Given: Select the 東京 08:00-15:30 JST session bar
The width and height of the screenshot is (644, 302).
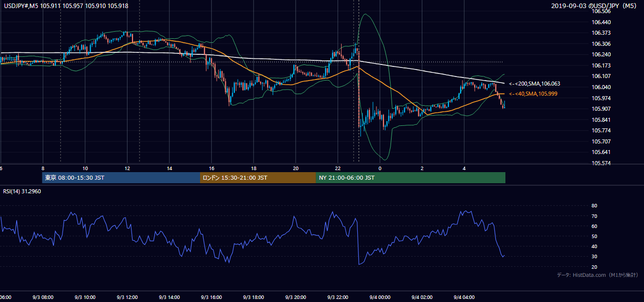Looking at the screenshot, I should [121, 178].
